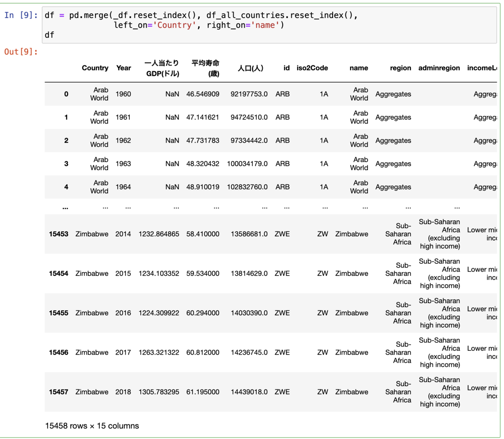Click the name column header
504x439 pixels.
click(359, 68)
